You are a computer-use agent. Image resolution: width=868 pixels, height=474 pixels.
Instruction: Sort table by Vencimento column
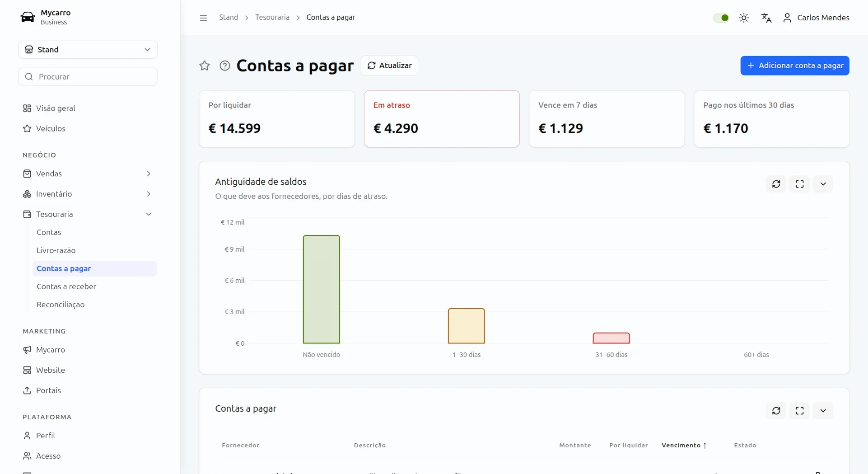[684, 445]
